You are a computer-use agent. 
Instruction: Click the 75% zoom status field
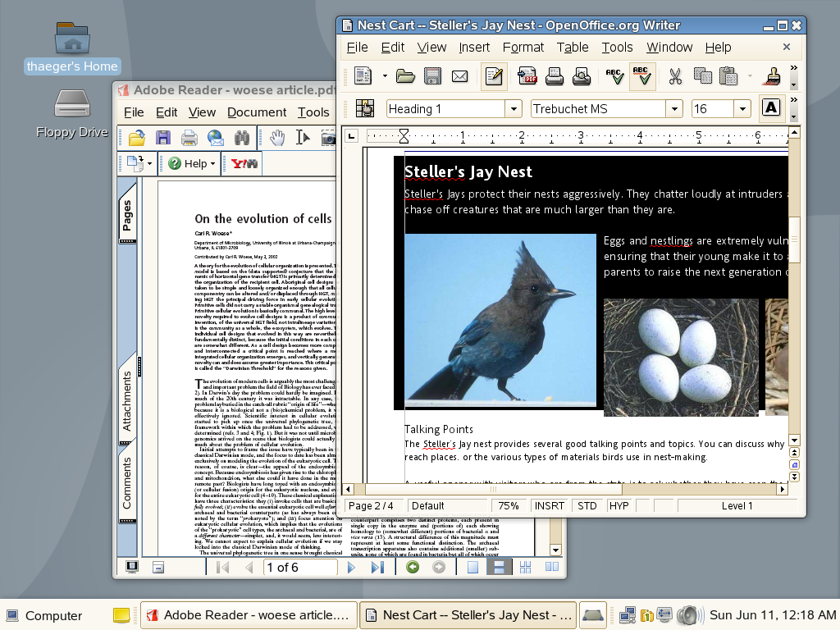[509, 505]
